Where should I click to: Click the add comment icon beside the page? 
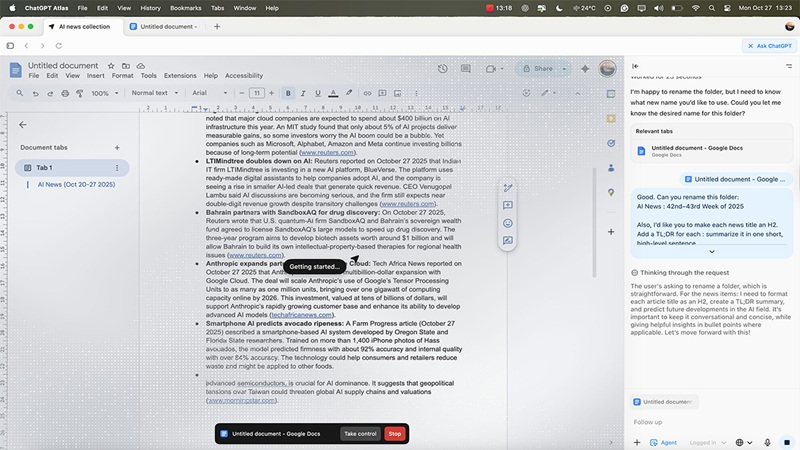pos(508,205)
